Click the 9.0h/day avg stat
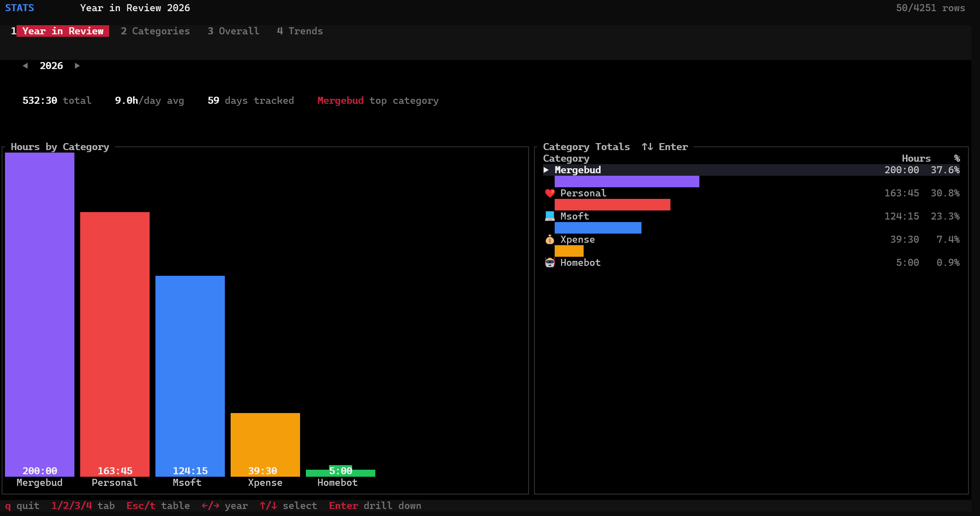 150,100
